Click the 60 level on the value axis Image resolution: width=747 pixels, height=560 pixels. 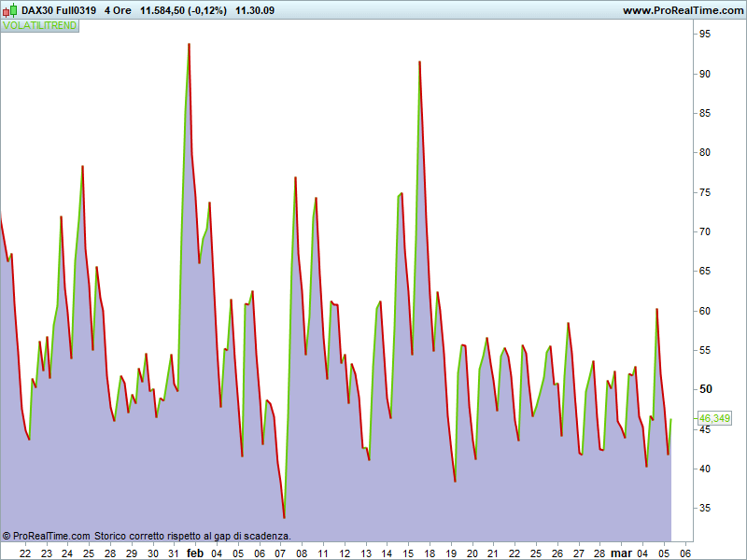[705, 311]
